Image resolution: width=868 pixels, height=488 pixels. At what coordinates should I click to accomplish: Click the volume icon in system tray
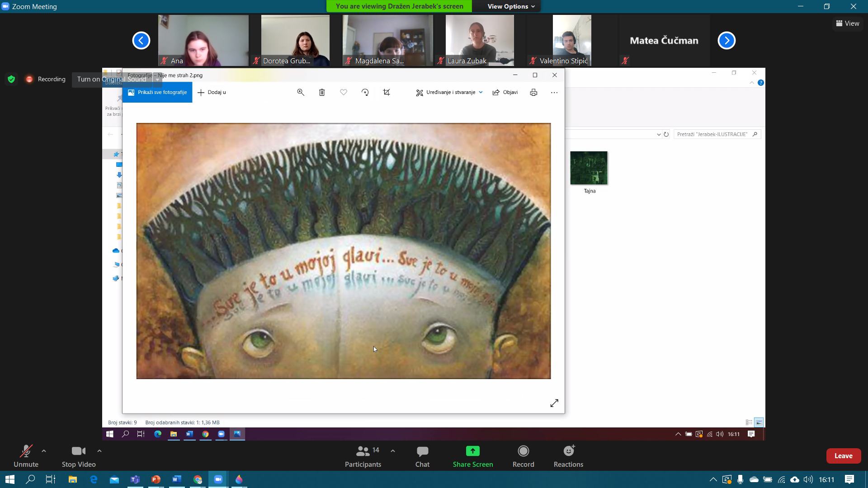(x=808, y=479)
